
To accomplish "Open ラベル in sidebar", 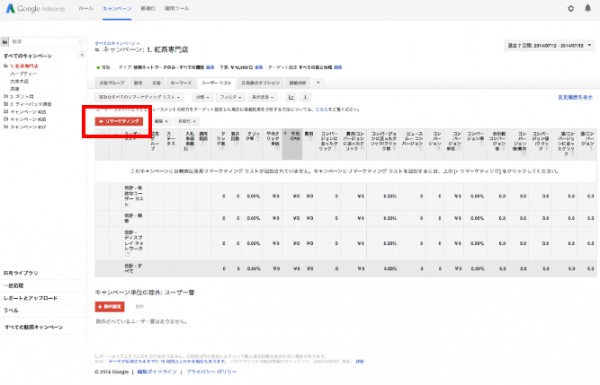I will tap(11, 310).
